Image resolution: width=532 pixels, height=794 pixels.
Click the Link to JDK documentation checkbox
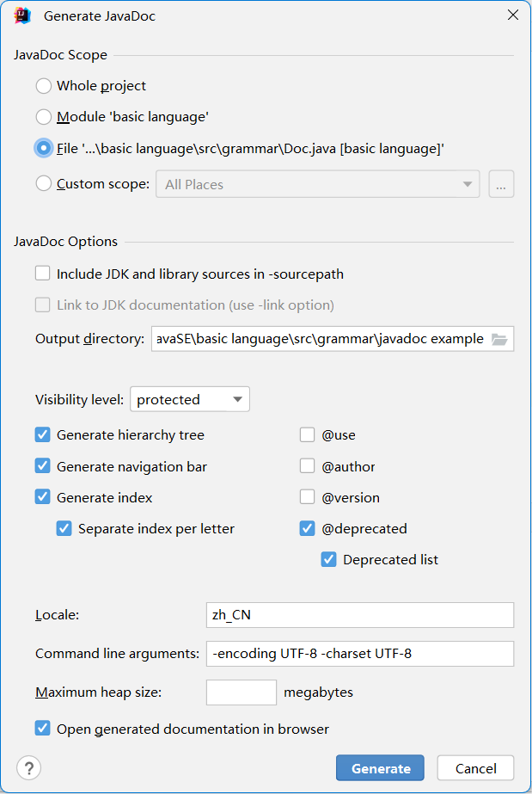42,305
